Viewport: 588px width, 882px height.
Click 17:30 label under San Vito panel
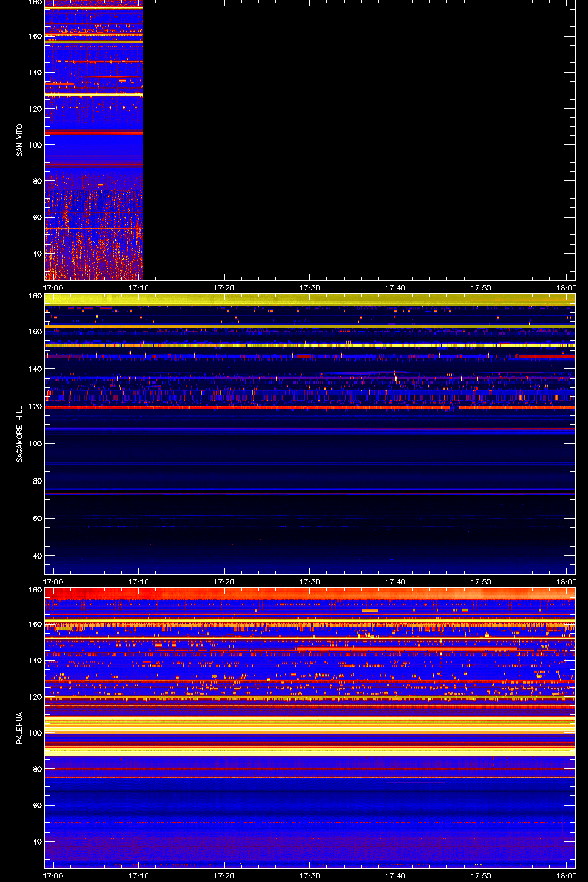310,287
